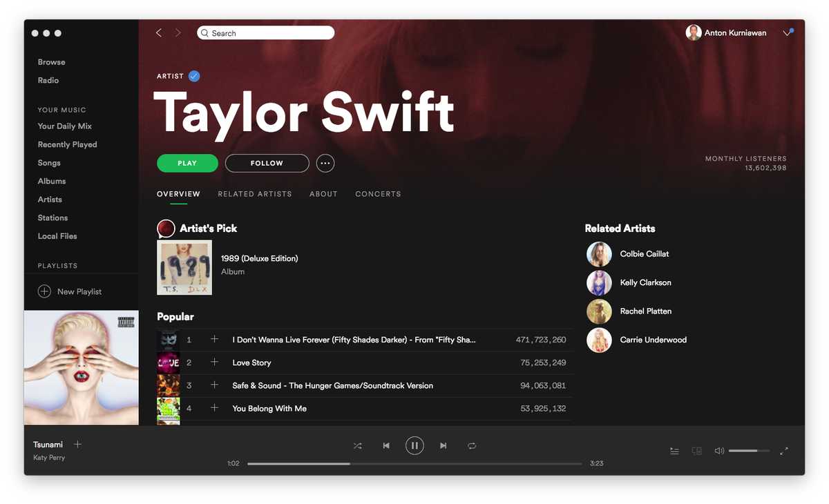Viewport: 829px width, 504px height.
Task: Go to Artists in sidebar
Action: [50, 200]
